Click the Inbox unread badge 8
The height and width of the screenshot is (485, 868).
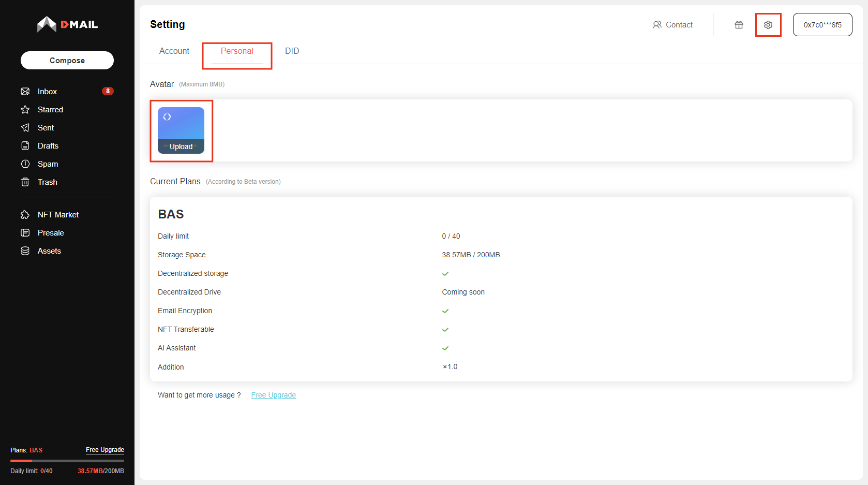(108, 91)
